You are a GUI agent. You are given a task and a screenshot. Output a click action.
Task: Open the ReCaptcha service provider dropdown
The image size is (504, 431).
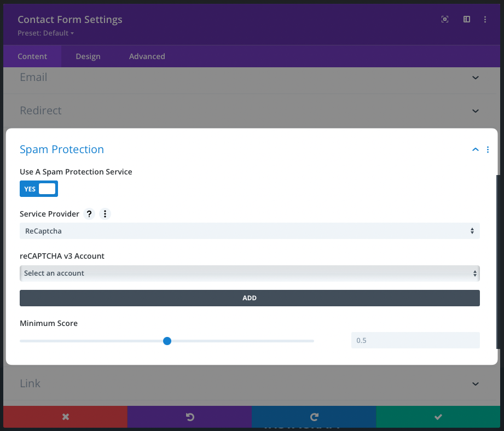(x=250, y=231)
